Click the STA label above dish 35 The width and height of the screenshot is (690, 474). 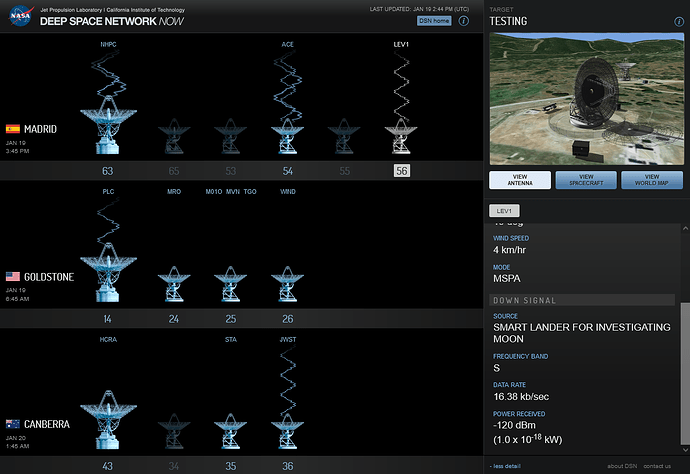pos(231,340)
